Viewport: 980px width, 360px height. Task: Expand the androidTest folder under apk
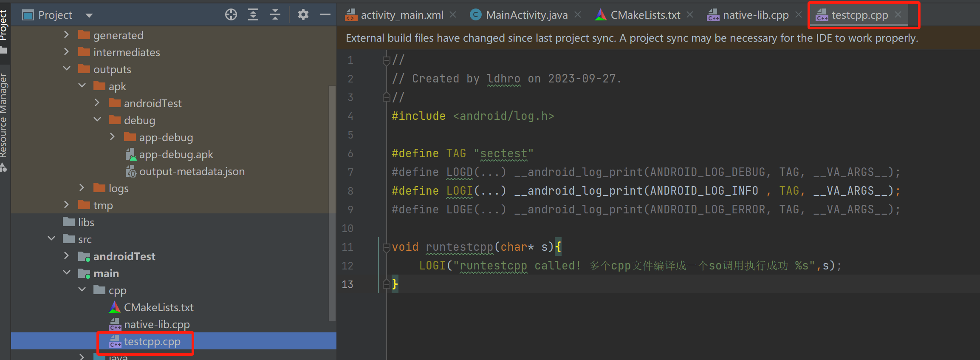[x=97, y=103]
